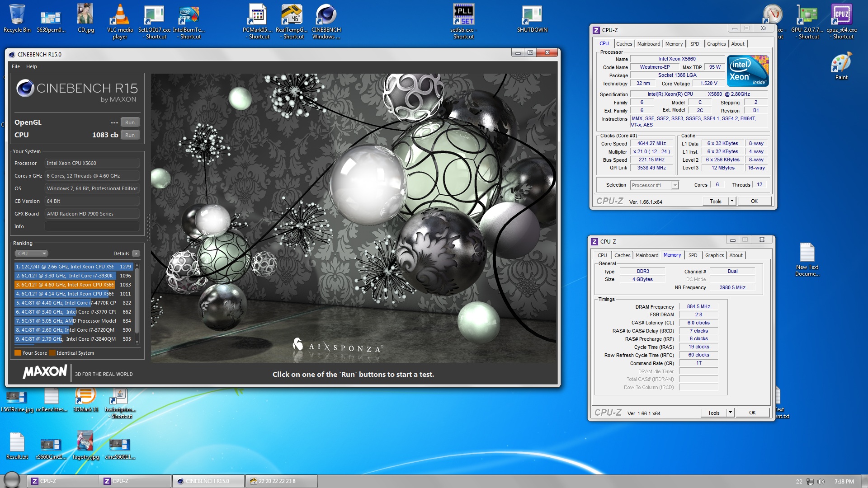The image size is (868, 488).
Task: Open the Recycle Bin desktop icon
Action: pyautogui.click(x=17, y=18)
